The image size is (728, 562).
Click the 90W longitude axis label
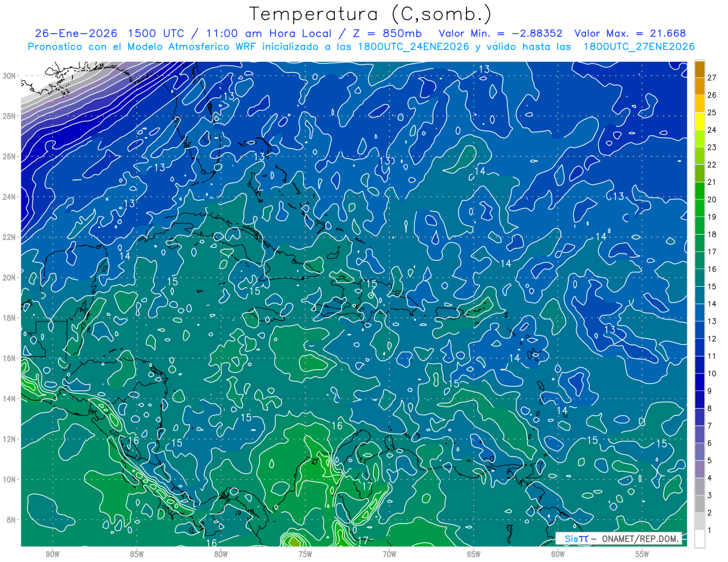click(x=52, y=554)
